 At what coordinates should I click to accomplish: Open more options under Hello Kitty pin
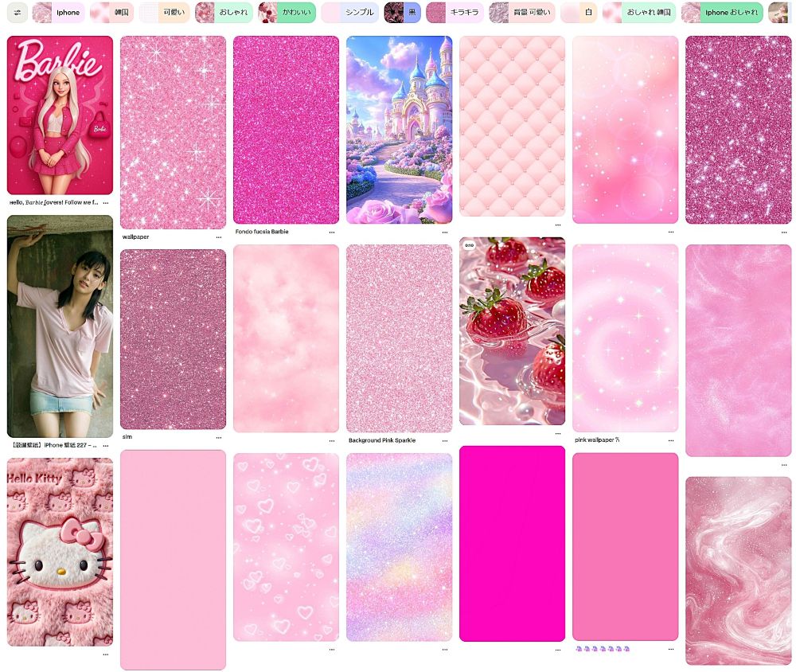click(x=105, y=654)
